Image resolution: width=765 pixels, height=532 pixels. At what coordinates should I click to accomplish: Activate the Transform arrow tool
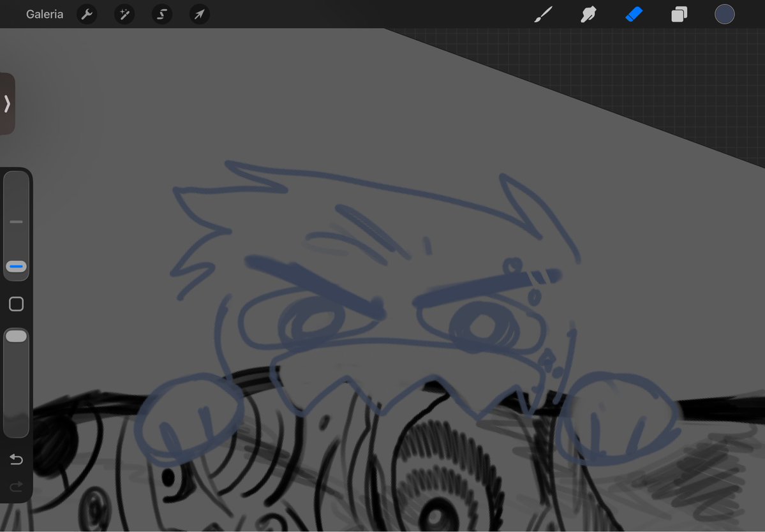(x=200, y=14)
